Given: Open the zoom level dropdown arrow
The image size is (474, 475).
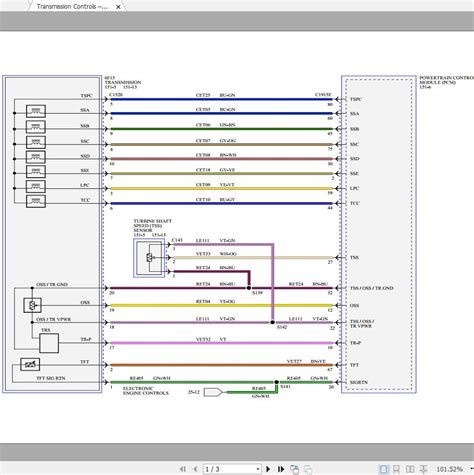Looking at the screenshot, I should (x=471, y=469).
